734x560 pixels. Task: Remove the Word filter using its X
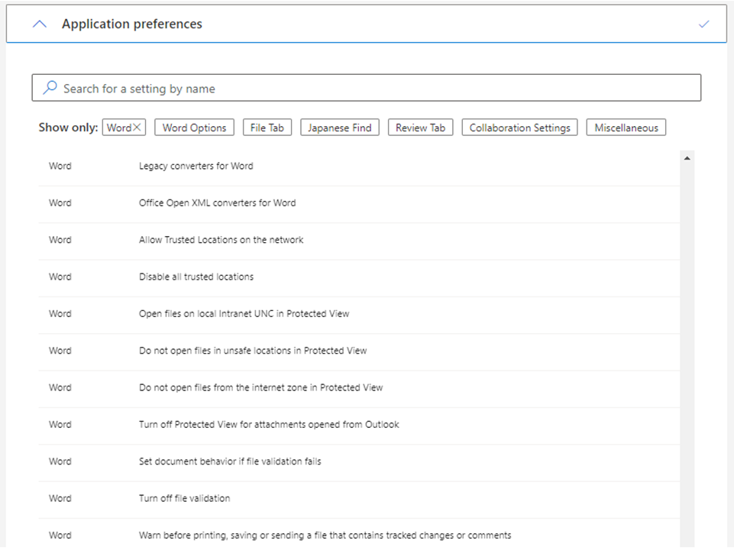[137, 128]
